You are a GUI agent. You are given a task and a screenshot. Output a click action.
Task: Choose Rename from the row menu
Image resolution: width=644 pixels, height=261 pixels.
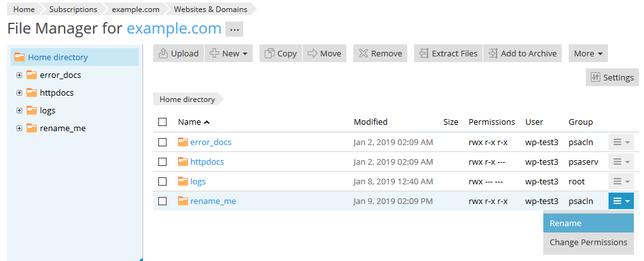[565, 224]
